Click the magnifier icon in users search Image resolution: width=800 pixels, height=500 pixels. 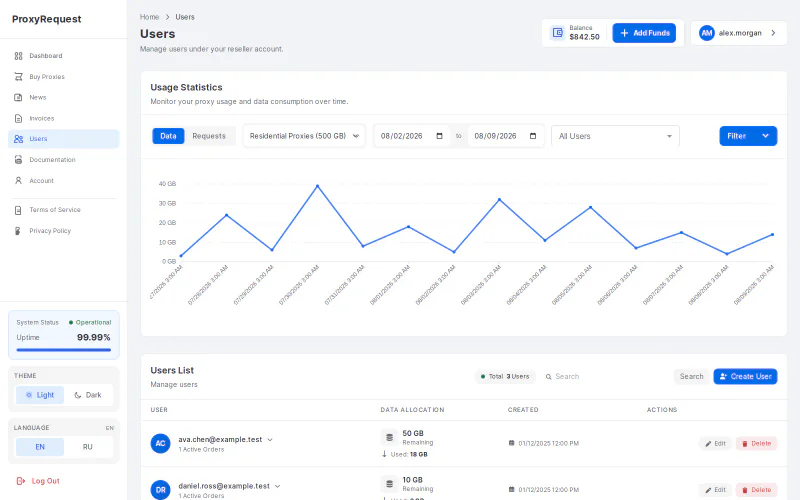[x=548, y=377]
